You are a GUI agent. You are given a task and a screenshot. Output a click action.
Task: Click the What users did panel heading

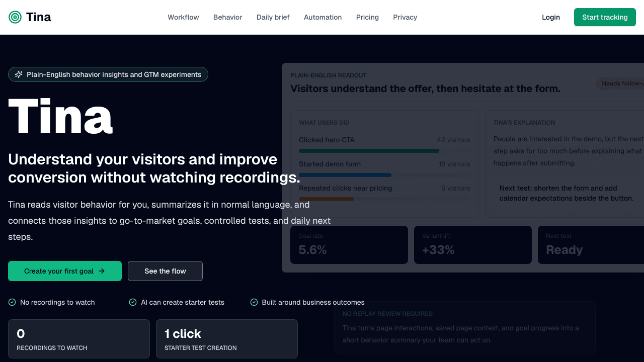pyautogui.click(x=324, y=123)
